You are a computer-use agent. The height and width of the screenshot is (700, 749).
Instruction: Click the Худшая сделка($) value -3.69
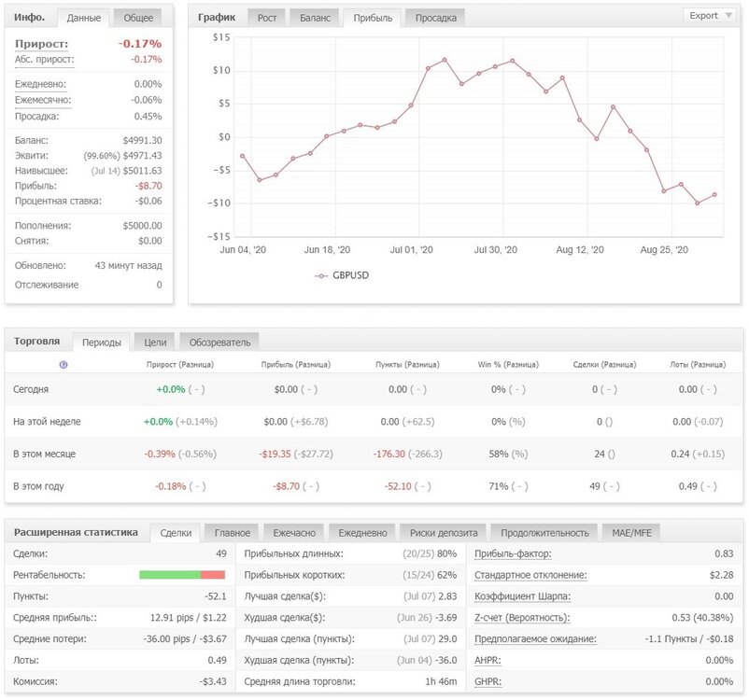[x=446, y=618]
